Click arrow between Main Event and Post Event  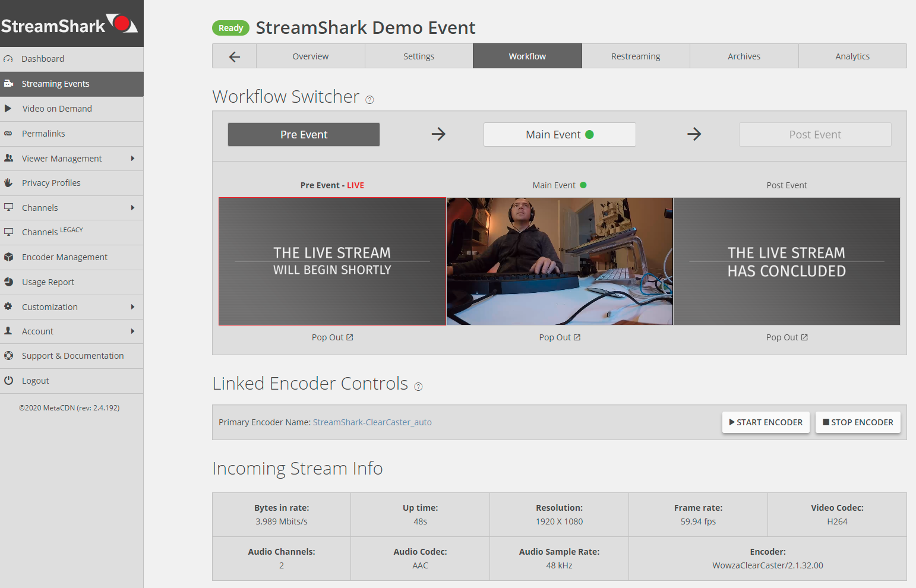694,134
